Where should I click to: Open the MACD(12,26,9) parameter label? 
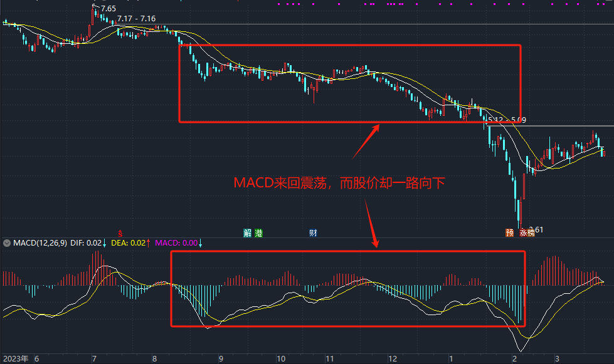[x=40, y=242]
